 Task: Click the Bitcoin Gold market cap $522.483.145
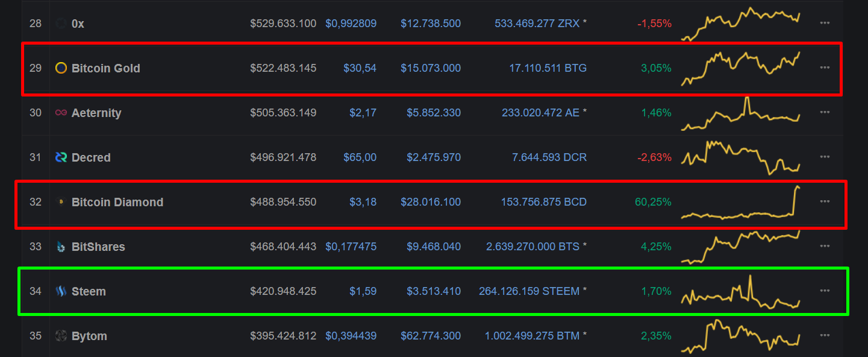283,68
